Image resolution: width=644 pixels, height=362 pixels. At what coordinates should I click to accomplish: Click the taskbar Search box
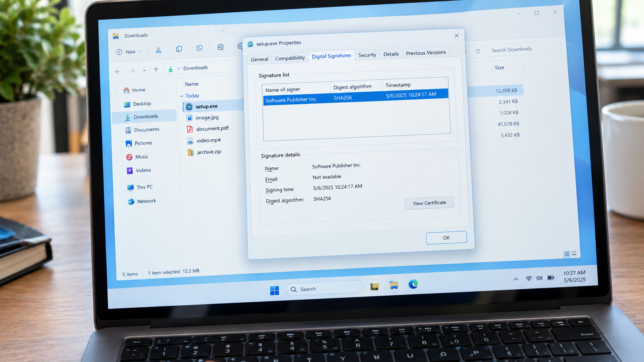[x=324, y=288]
